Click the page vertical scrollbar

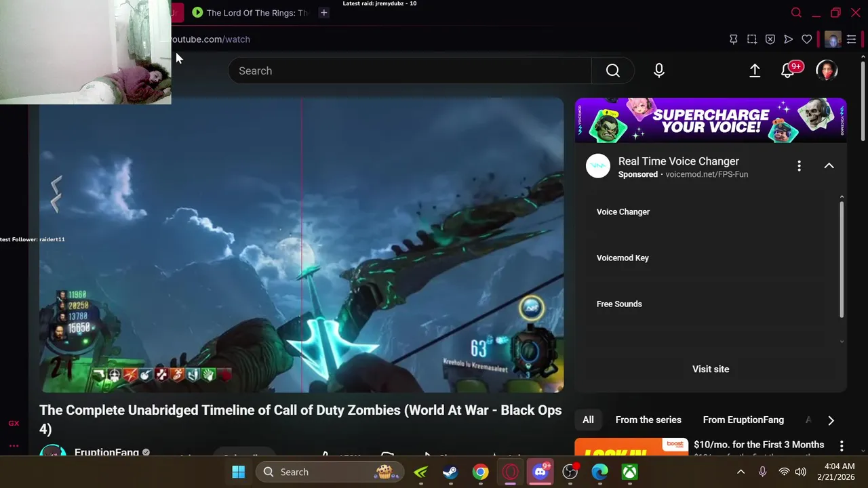[x=863, y=102]
